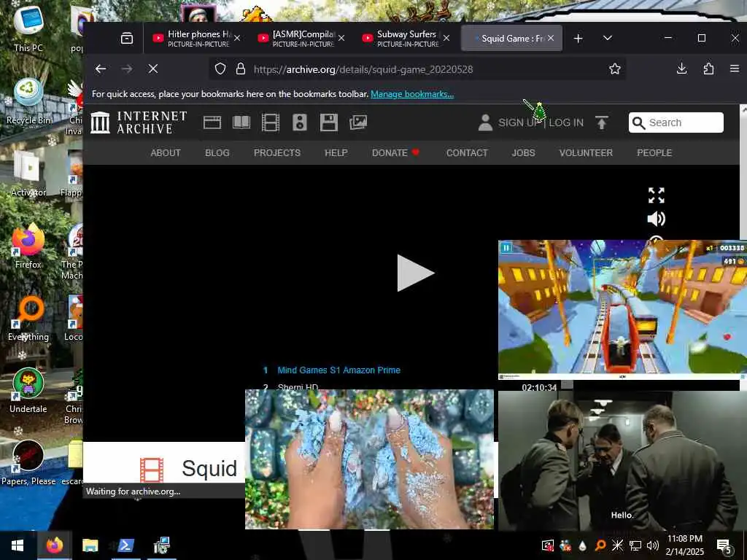Open taskbar clock showing 11:08 PM
This screenshot has height=560, width=747.
684,545
